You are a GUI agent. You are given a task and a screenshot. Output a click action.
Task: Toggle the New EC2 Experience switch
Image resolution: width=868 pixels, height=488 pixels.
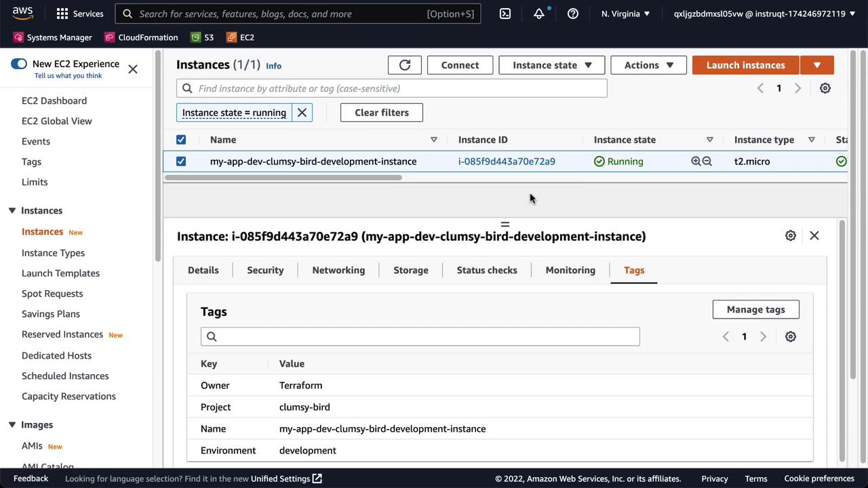19,64
